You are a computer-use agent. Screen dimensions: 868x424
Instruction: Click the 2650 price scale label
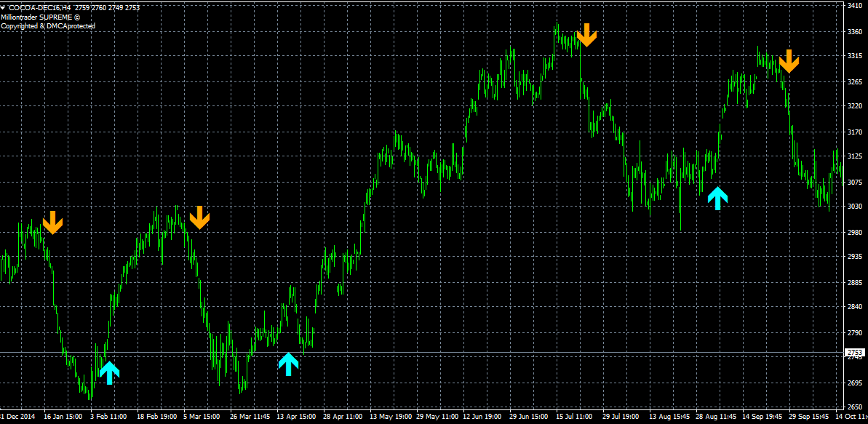(x=856, y=407)
